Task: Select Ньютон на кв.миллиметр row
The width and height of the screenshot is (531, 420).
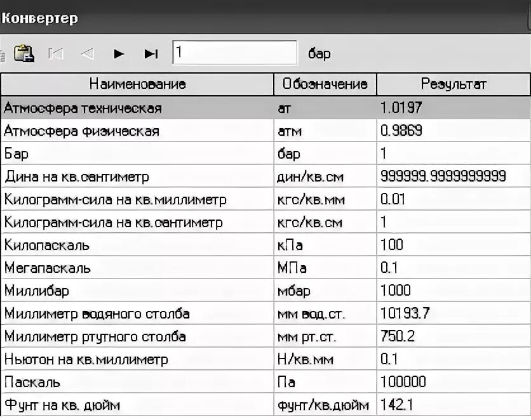Action: (265, 359)
